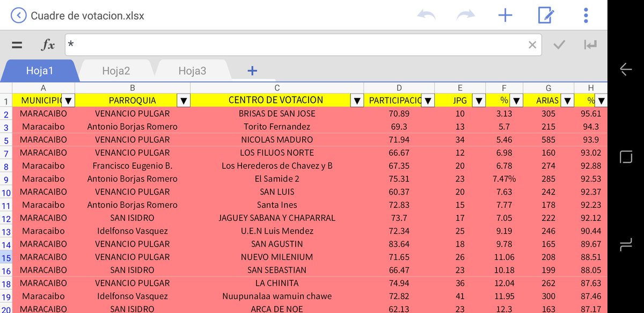644x313 pixels.
Task: Select participation value 75.31
Action: [x=399, y=179]
